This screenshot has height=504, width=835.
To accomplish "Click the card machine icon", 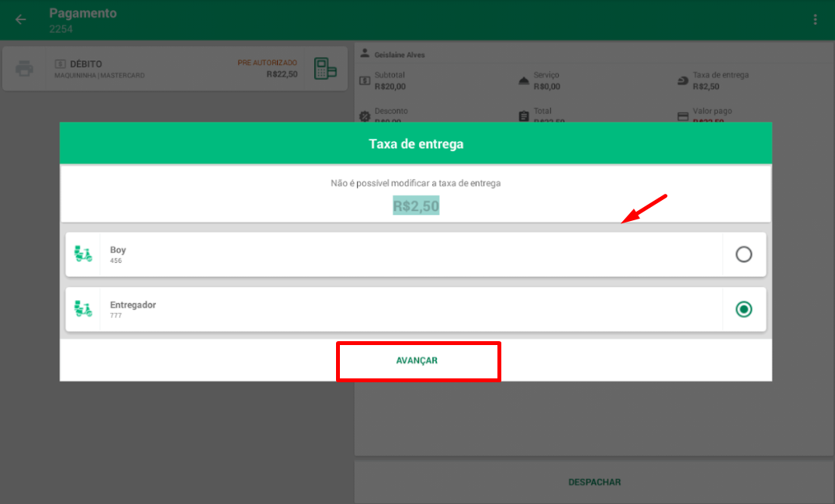I will click(325, 69).
